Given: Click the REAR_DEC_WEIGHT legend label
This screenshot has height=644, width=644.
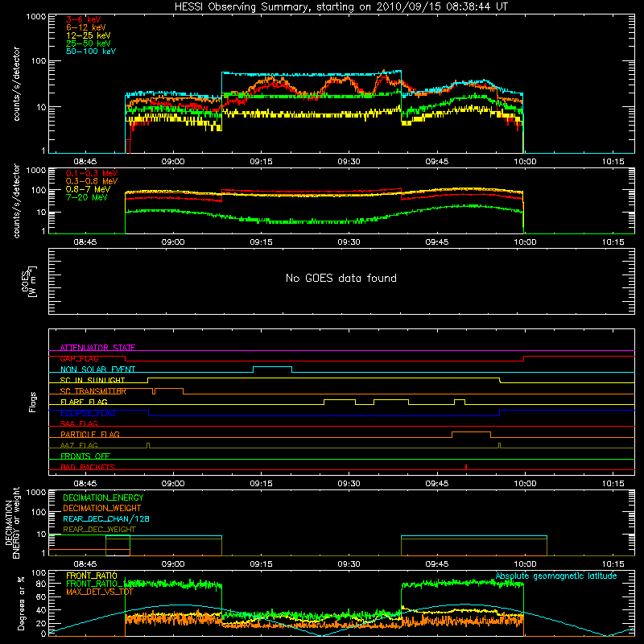Looking at the screenshot, I should [x=99, y=530].
